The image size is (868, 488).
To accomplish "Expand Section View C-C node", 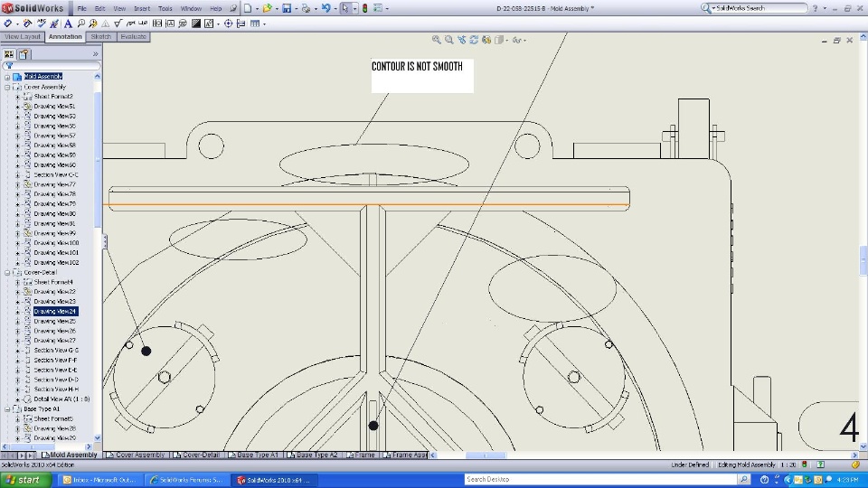I will coord(17,174).
